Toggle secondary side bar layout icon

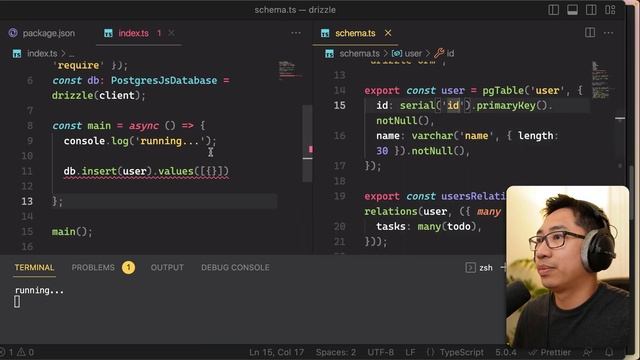click(591, 10)
